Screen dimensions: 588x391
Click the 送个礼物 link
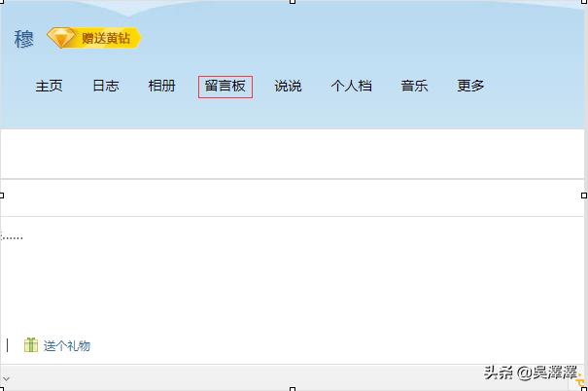coord(67,345)
